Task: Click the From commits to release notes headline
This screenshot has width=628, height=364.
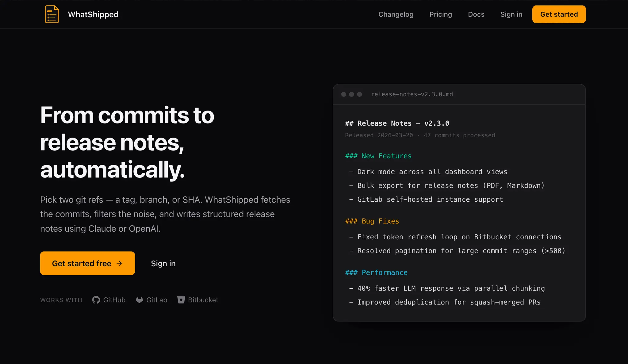Action: point(127,142)
